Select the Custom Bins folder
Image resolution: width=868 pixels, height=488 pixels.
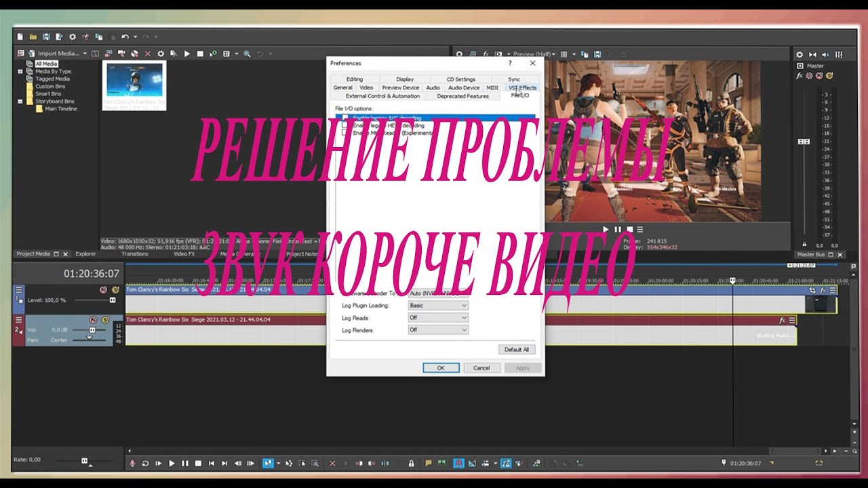pos(50,86)
